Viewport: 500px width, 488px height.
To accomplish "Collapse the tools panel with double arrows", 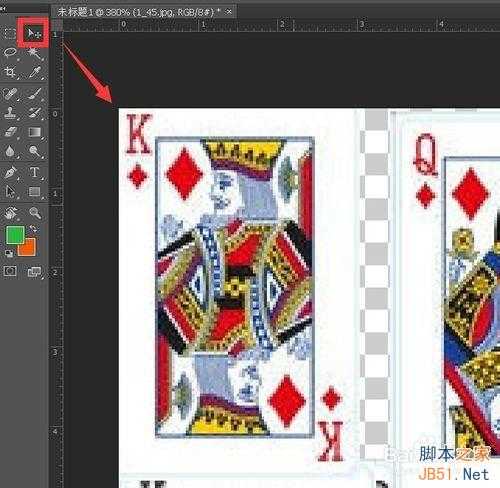I will (x=3, y=9).
